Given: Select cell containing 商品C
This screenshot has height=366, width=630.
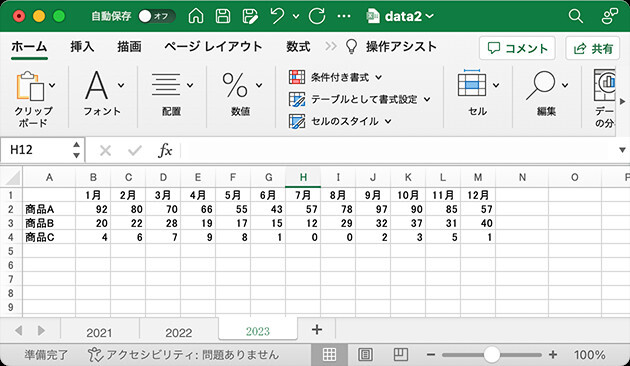Looking at the screenshot, I should point(49,237).
